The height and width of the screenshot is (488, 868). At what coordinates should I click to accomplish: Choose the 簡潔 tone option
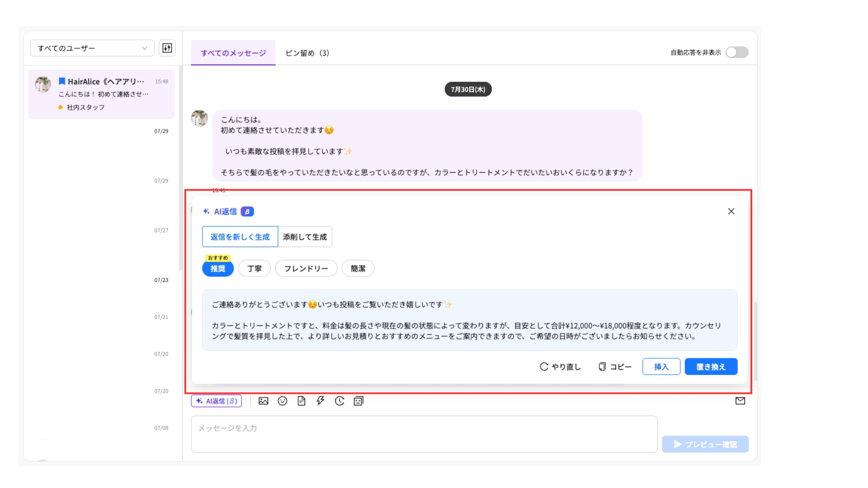tap(358, 268)
